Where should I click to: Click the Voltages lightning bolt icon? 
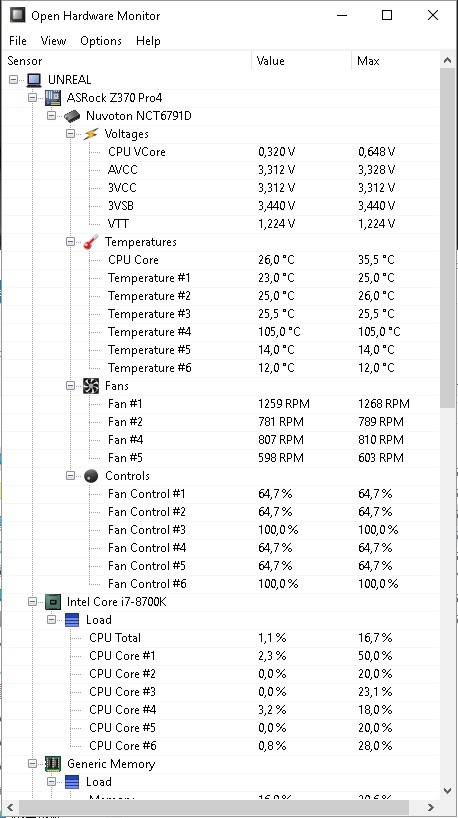coord(91,134)
